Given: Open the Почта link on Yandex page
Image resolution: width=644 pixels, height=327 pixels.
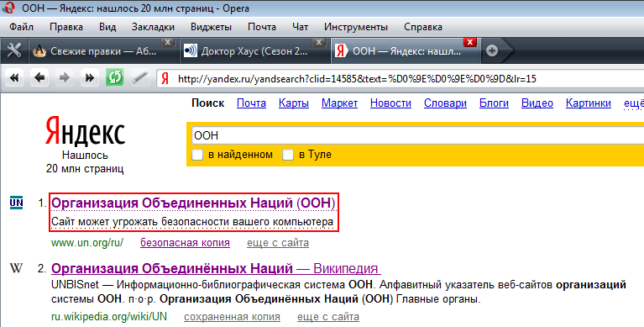Looking at the screenshot, I should pos(251,103).
